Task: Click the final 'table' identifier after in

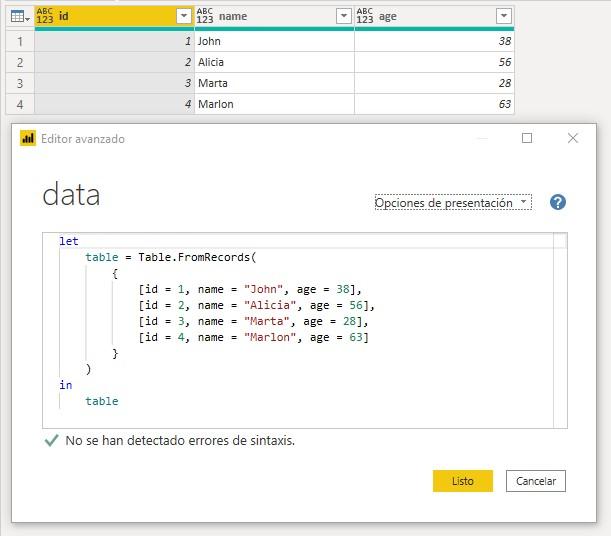Action: coord(102,401)
